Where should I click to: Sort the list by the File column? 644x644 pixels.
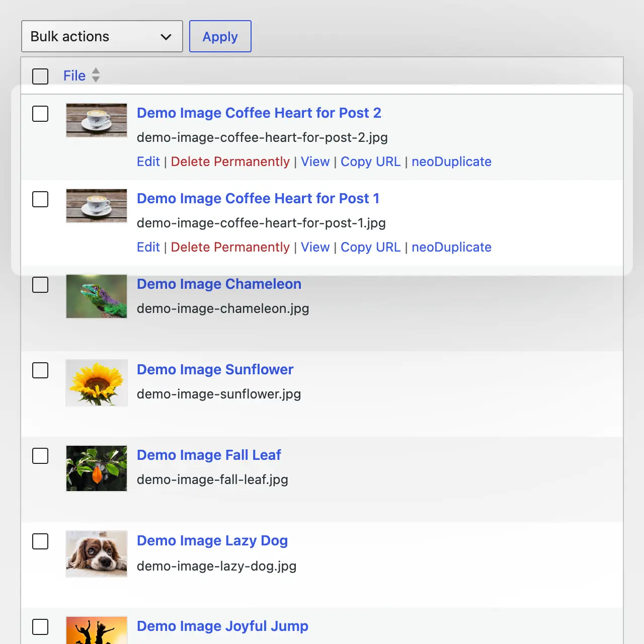pos(74,75)
